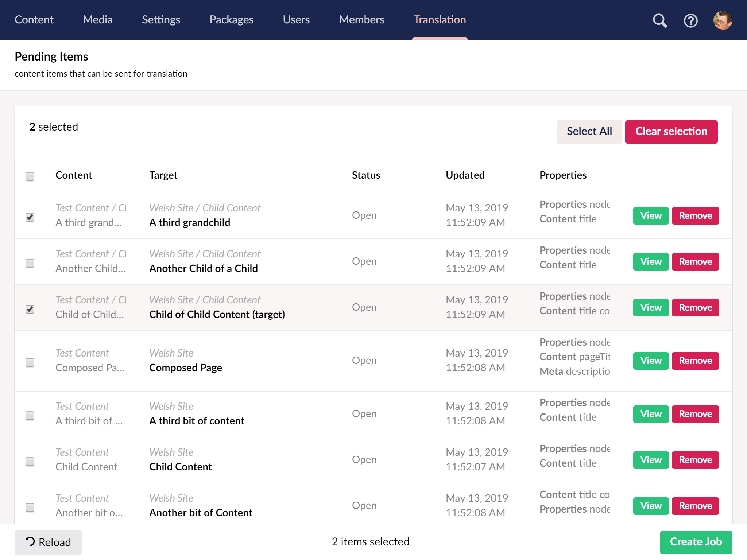This screenshot has height=560, width=747.
Task: Uncheck the A third grandchild row
Action: point(30,217)
